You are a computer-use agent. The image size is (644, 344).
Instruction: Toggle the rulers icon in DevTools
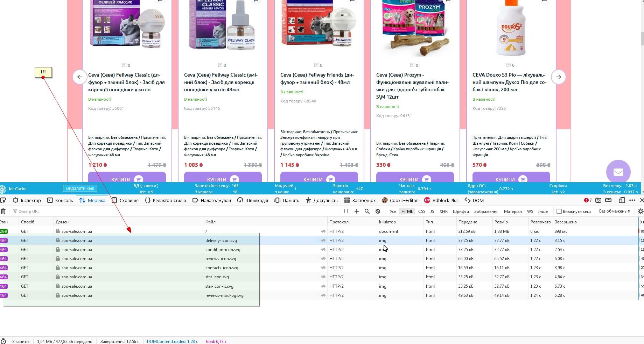pos(609,200)
